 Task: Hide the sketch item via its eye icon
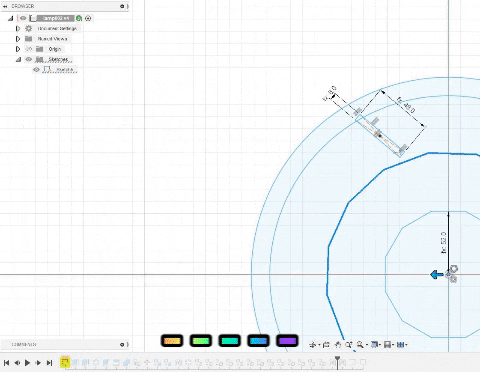tap(36, 69)
